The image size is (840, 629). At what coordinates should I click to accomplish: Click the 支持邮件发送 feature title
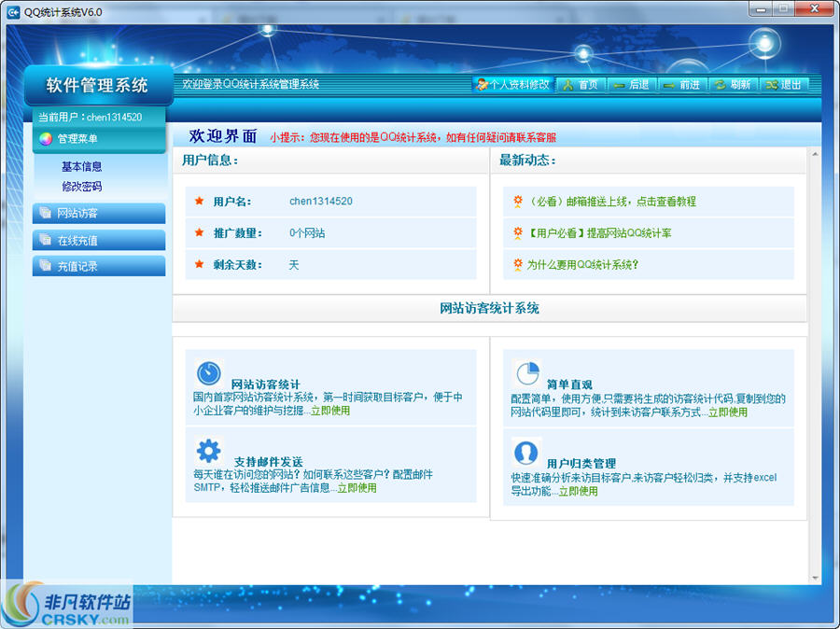(269, 461)
